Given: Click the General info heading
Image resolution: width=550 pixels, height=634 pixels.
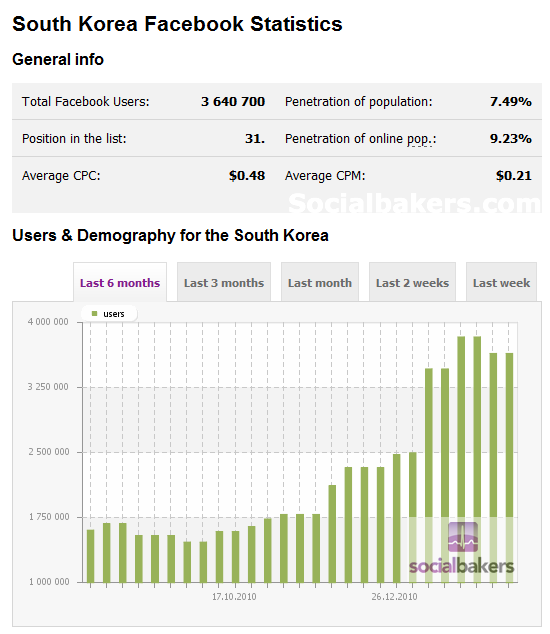Looking at the screenshot, I should pos(58,59).
